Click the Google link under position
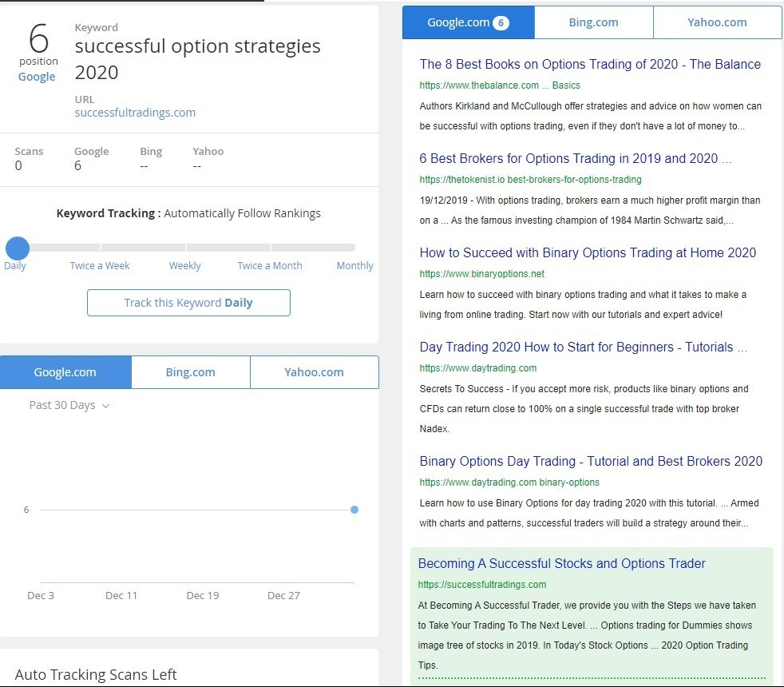The image size is (784, 687). [37, 77]
